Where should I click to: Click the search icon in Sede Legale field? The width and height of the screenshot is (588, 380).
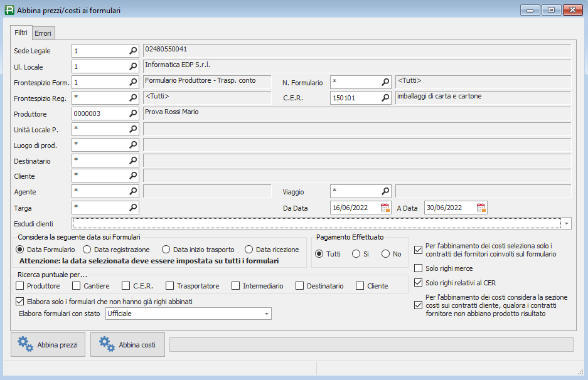coord(133,51)
